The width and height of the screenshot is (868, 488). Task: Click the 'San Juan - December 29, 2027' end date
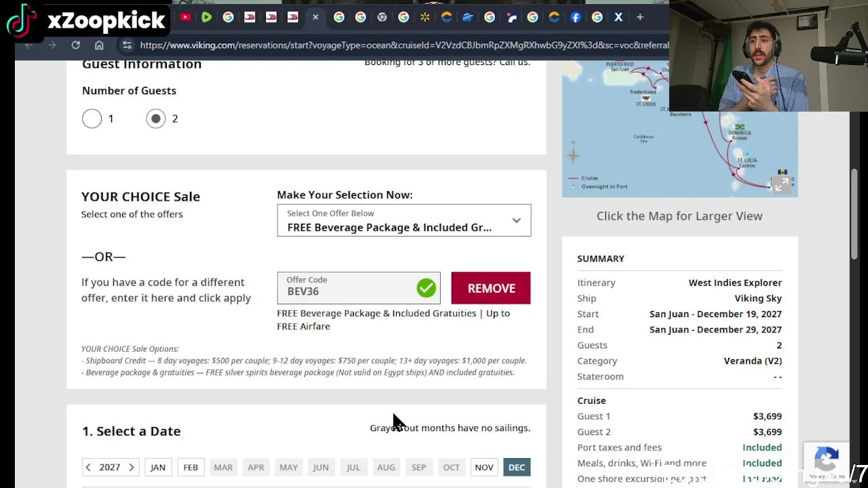715,329
